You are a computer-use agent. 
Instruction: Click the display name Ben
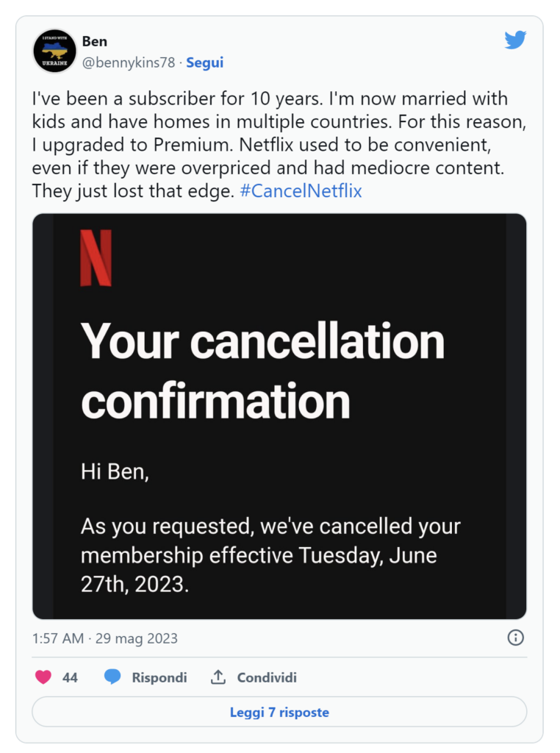(x=95, y=41)
